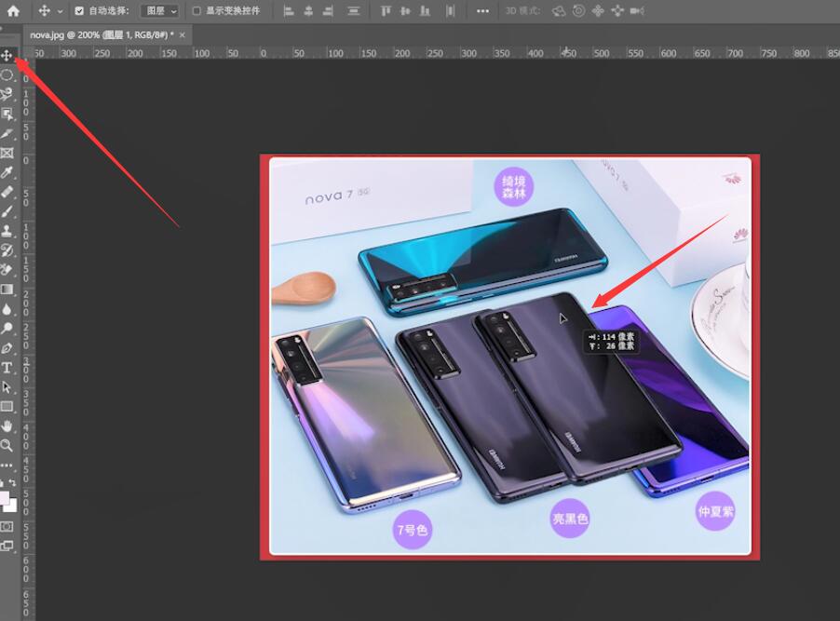Change the screen mode
This screenshot has height=621, width=840.
tap(7, 546)
